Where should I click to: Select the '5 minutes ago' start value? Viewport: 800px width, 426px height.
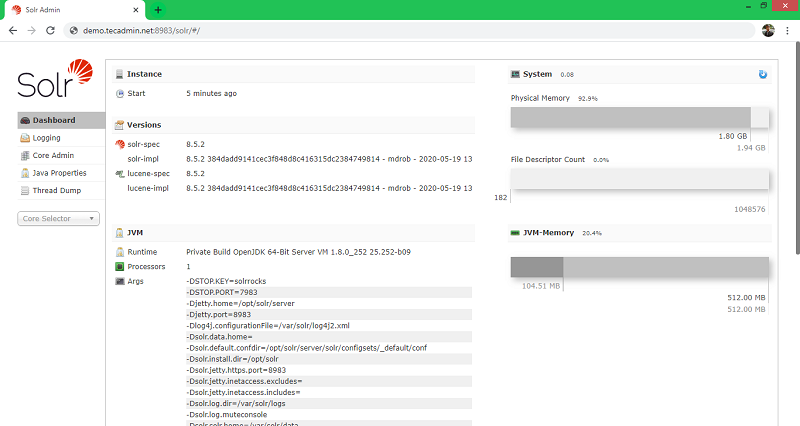[211, 93]
